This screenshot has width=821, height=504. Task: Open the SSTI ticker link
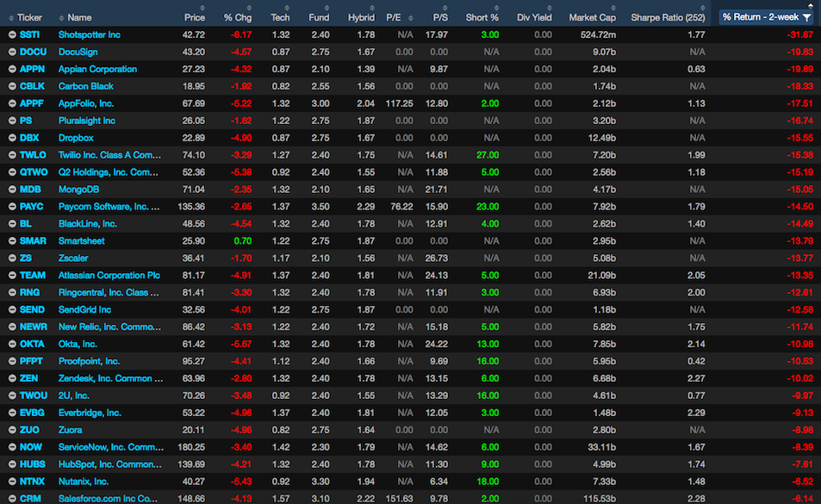29,34
